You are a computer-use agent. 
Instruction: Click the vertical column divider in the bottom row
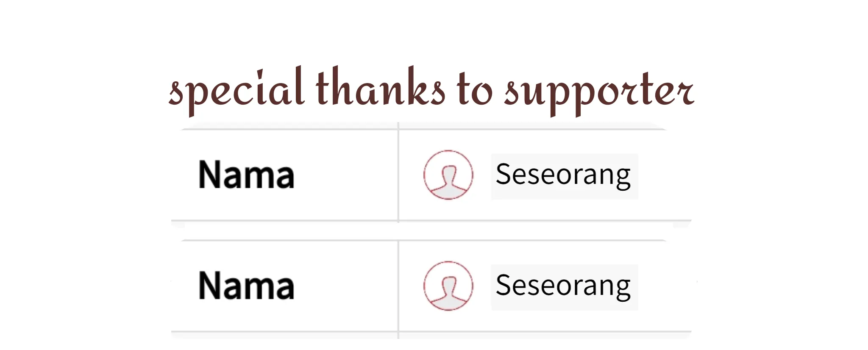click(x=398, y=286)
